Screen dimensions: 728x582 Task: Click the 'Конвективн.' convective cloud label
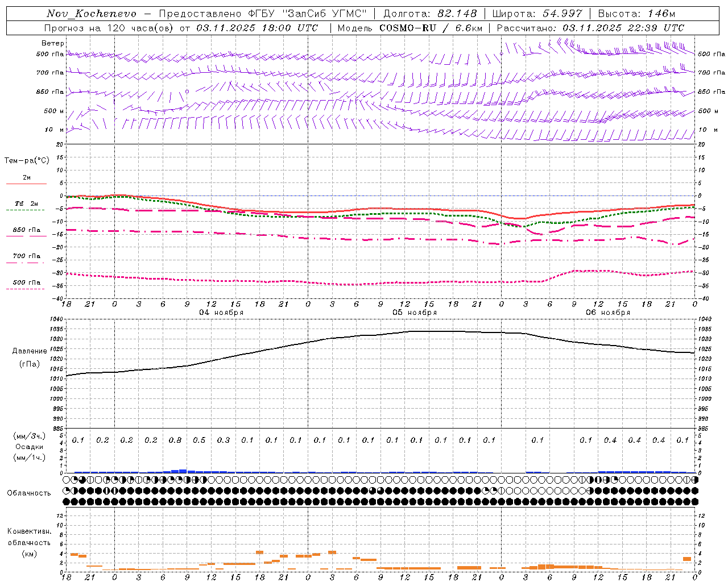tap(30, 531)
